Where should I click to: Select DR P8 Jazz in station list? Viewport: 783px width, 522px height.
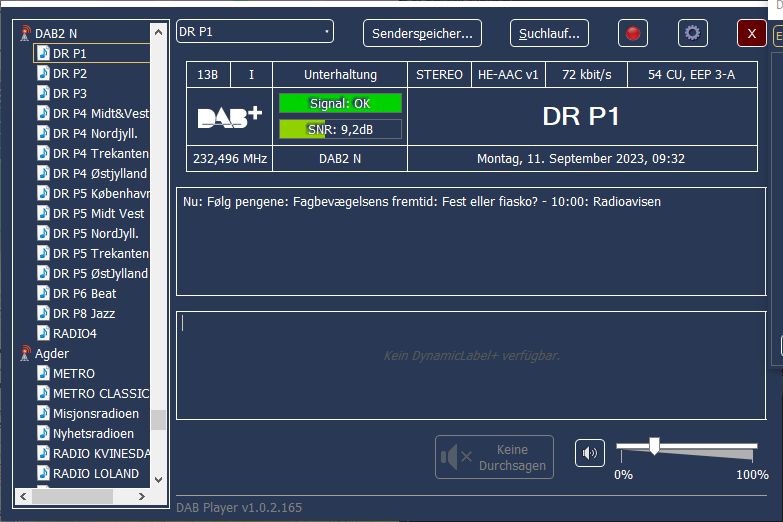pos(84,313)
